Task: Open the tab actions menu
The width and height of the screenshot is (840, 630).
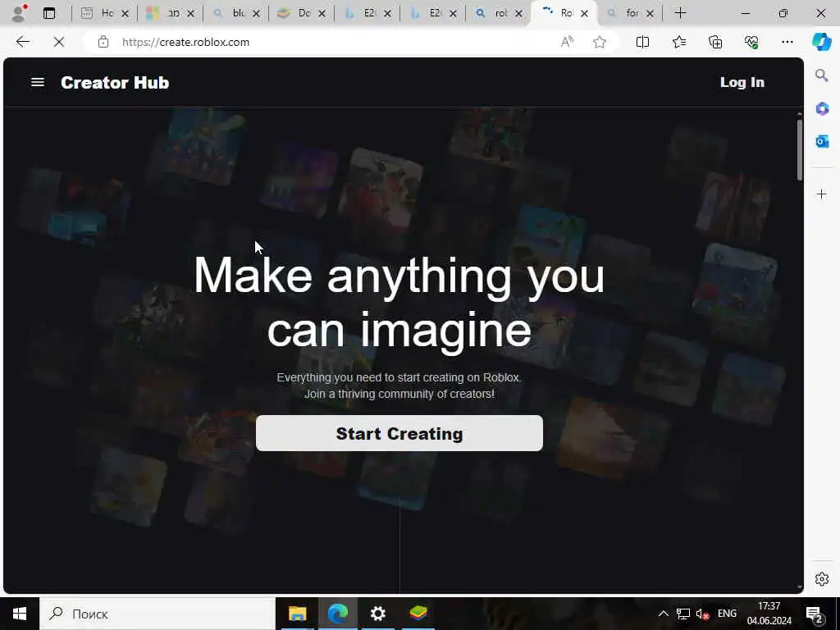Action: pos(49,13)
